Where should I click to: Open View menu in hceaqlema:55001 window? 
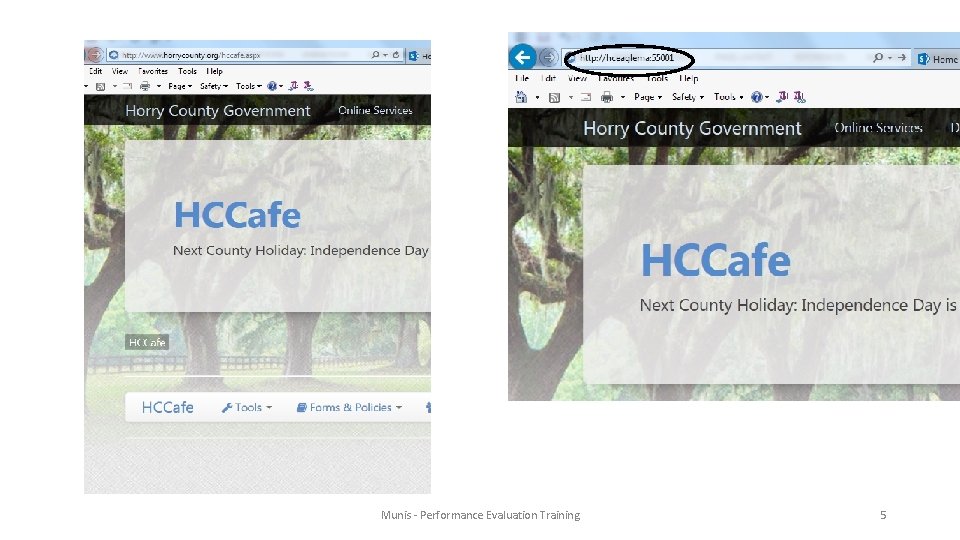577,78
